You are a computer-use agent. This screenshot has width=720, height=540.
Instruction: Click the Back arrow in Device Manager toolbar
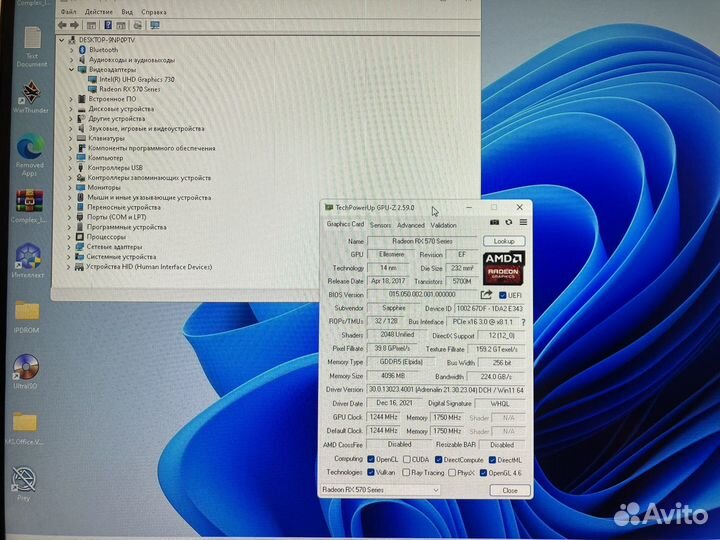coord(62,25)
